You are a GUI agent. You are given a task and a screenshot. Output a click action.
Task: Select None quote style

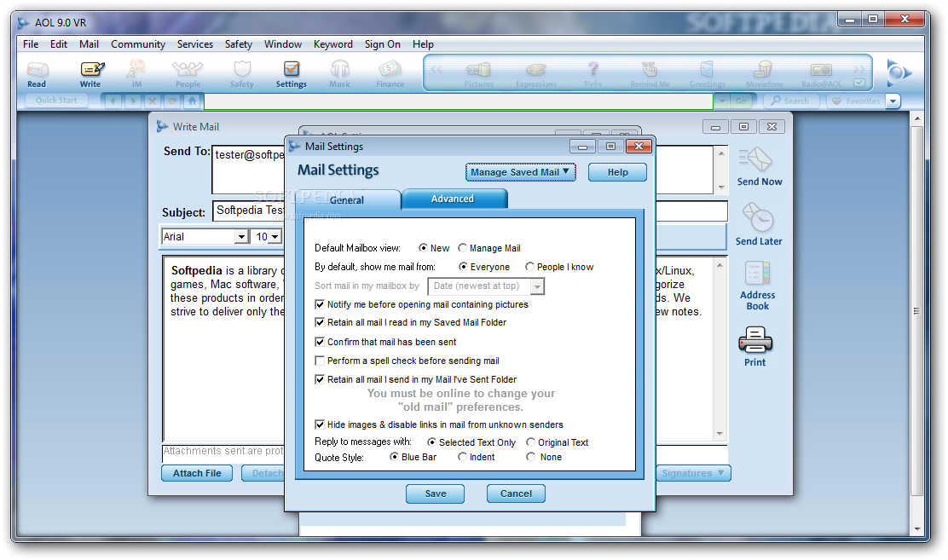[x=531, y=457]
